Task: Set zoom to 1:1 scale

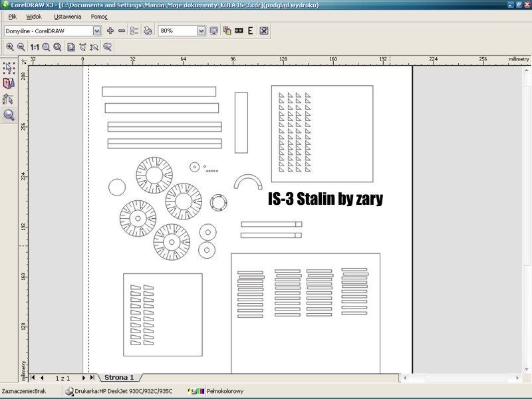Action: click(x=35, y=47)
